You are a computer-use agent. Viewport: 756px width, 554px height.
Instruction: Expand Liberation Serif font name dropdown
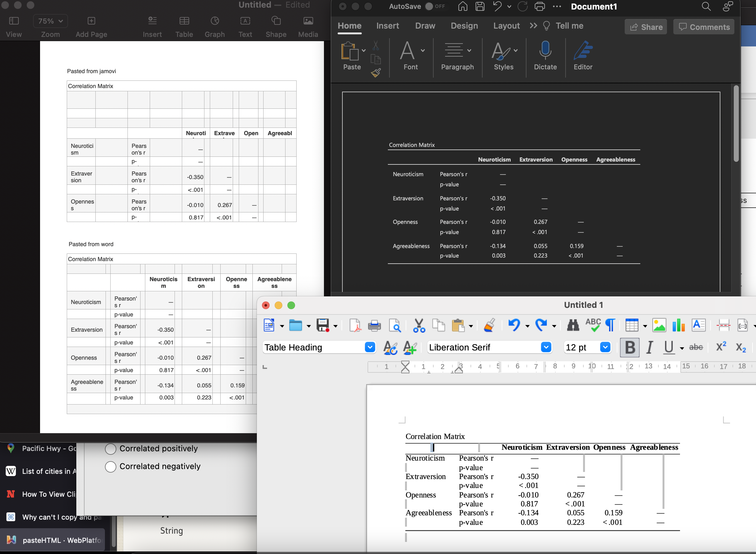pos(546,347)
